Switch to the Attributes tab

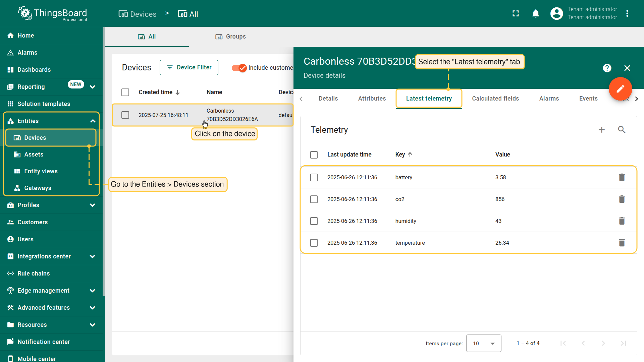(372, 98)
